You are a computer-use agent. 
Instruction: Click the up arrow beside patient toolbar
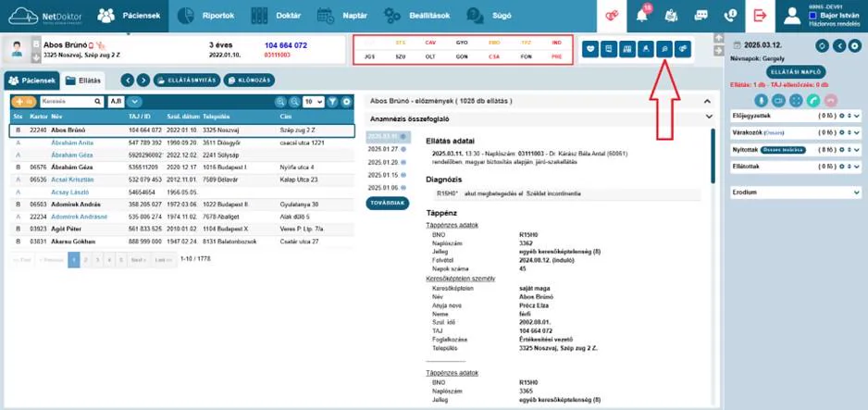pos(719,38)
